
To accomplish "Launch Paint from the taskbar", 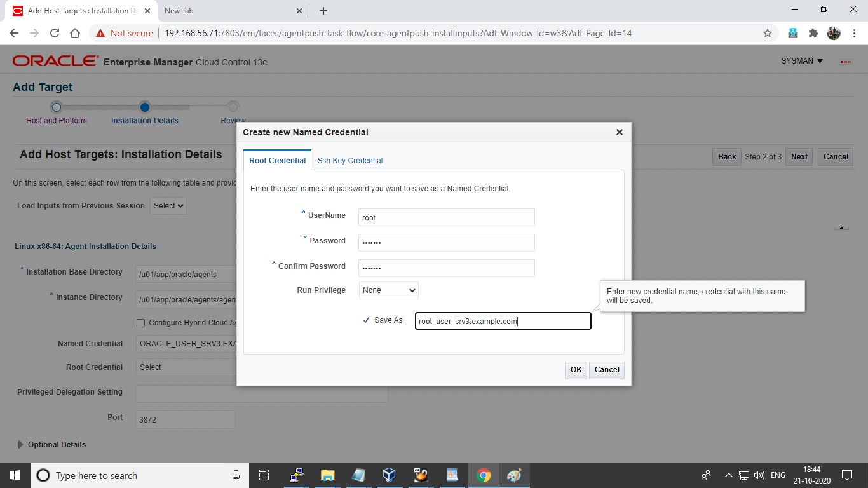I will click(x=515, y=475).
